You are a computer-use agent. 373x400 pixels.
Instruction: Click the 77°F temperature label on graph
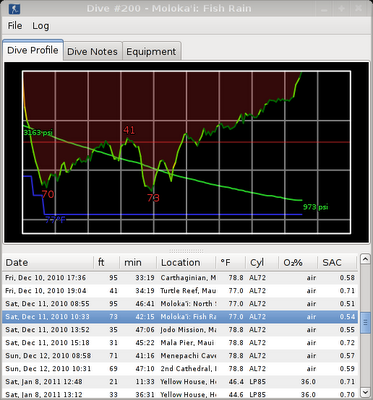pyautogui.click(x=55, y=220)
